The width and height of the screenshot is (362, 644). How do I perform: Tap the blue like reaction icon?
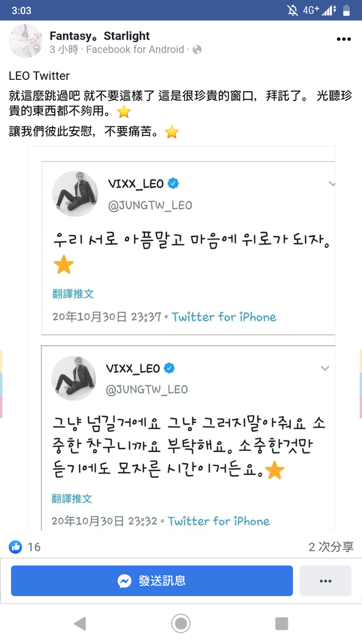click(x=15, y=547)
